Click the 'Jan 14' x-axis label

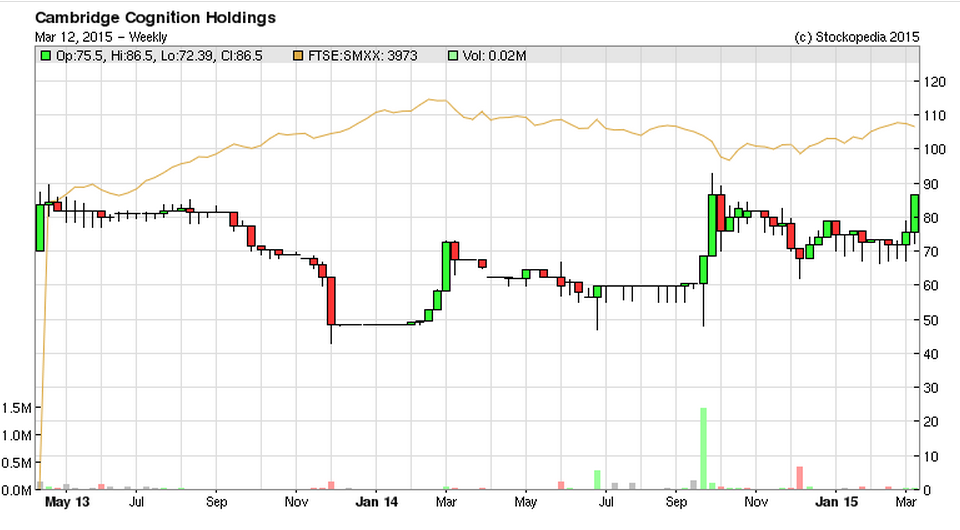[x=377, y=502]
